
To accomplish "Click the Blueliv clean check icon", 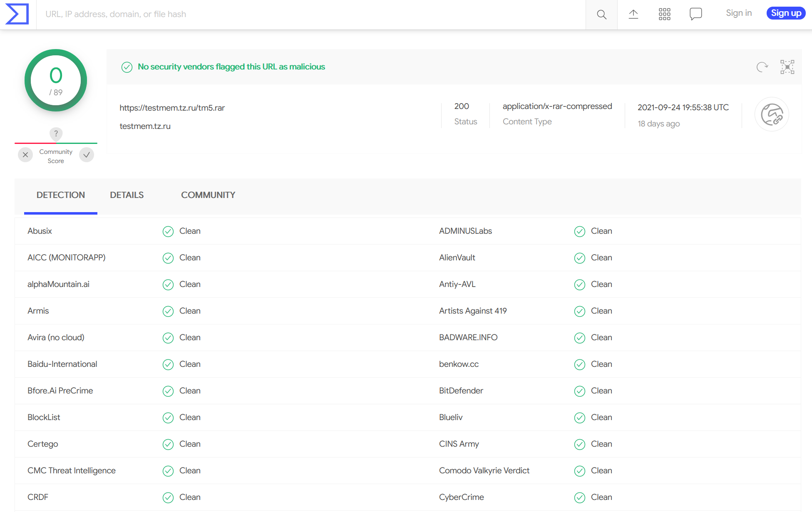I will tap(580, 418).
